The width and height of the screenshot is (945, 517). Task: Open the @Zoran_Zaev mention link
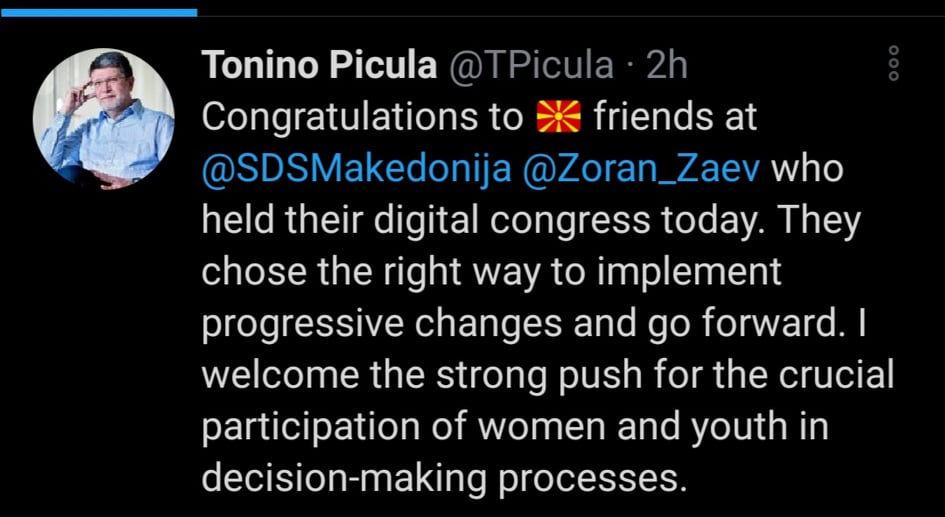click(x=642, y=170)
